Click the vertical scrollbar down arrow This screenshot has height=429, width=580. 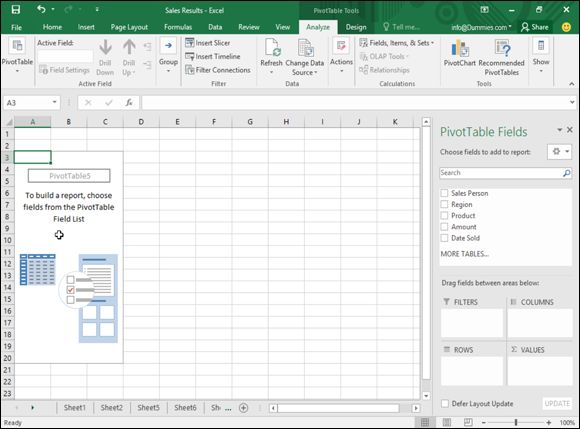[426, 395]
